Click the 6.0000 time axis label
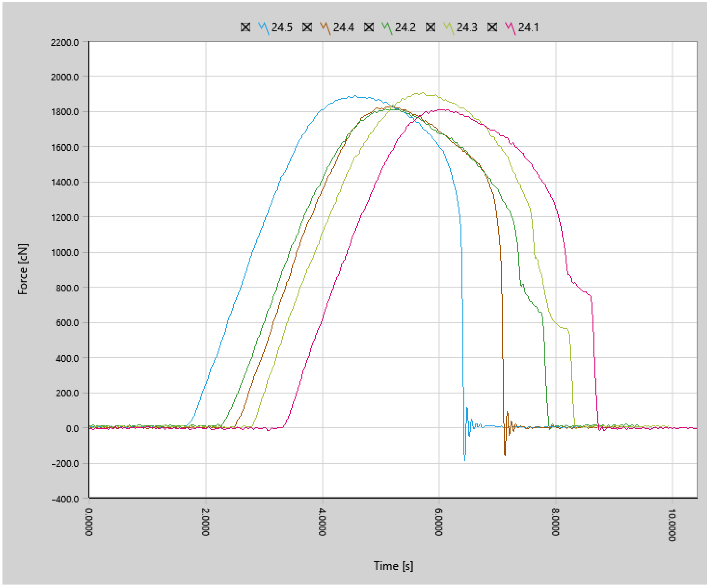The height and width of the screenshot is (588, 711). tap(439, 522)
